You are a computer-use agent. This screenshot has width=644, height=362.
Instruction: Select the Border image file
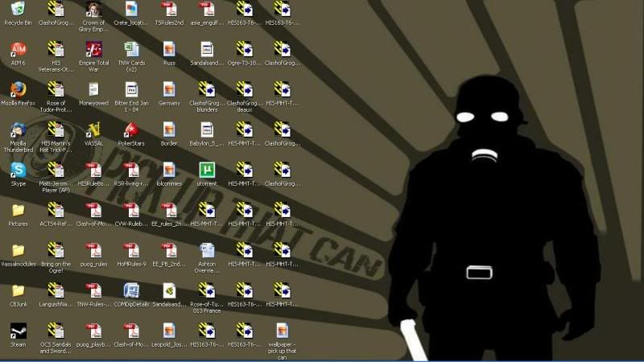(x=169, y=130)
